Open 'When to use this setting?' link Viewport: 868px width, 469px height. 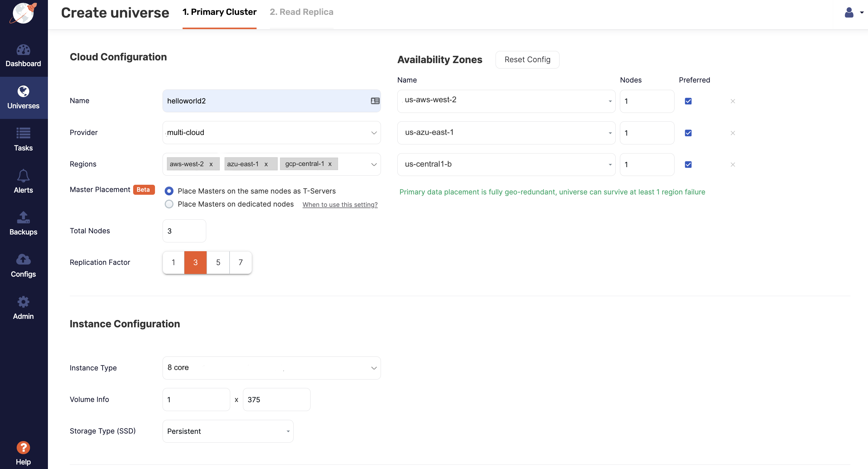click(340, 204)
